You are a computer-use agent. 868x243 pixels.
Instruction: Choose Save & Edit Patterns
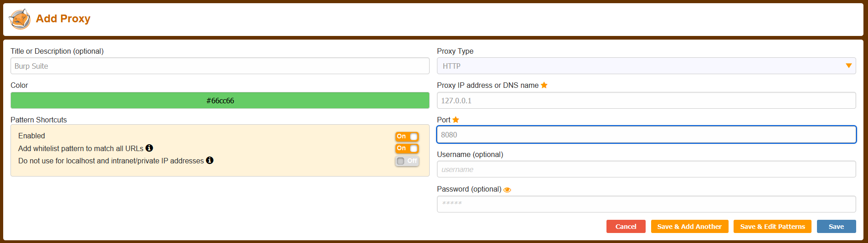pos(772,227)
